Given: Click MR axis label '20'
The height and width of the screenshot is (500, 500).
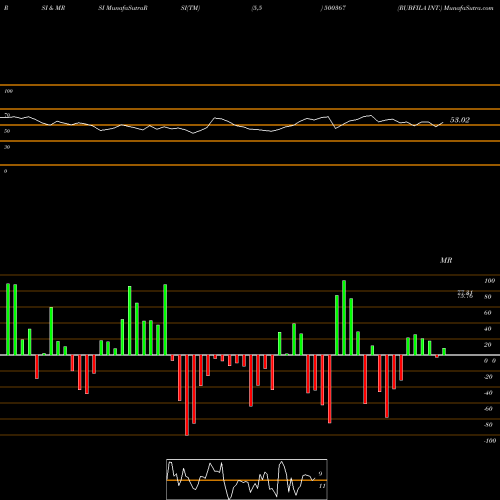Looking at the screenshot, I should pyautogui.click(x=488, y=345).
